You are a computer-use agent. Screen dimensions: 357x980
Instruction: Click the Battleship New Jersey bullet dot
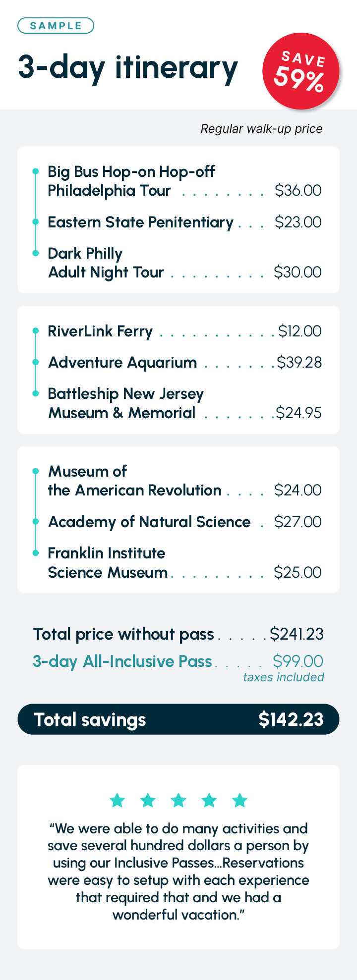click(35, 393)
